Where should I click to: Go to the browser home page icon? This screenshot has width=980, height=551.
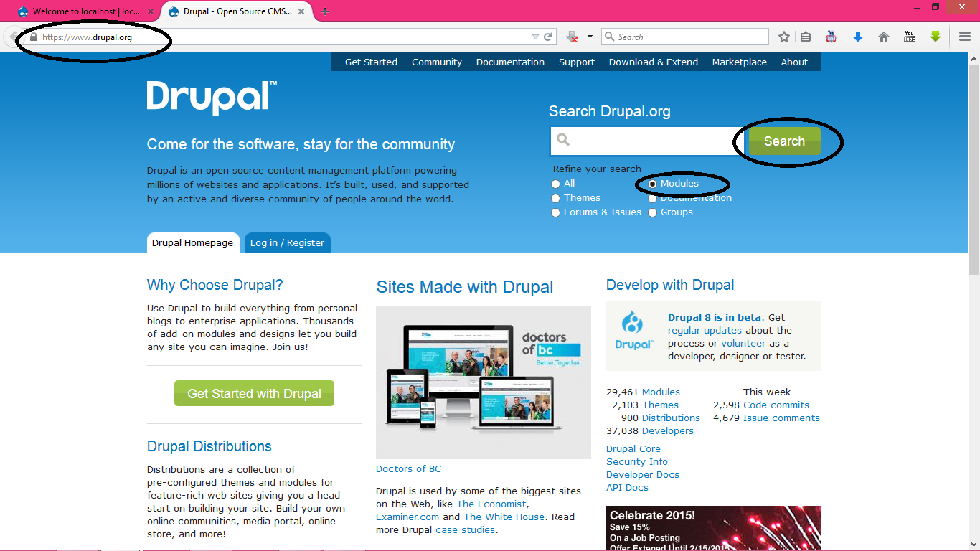click(884, 37)
